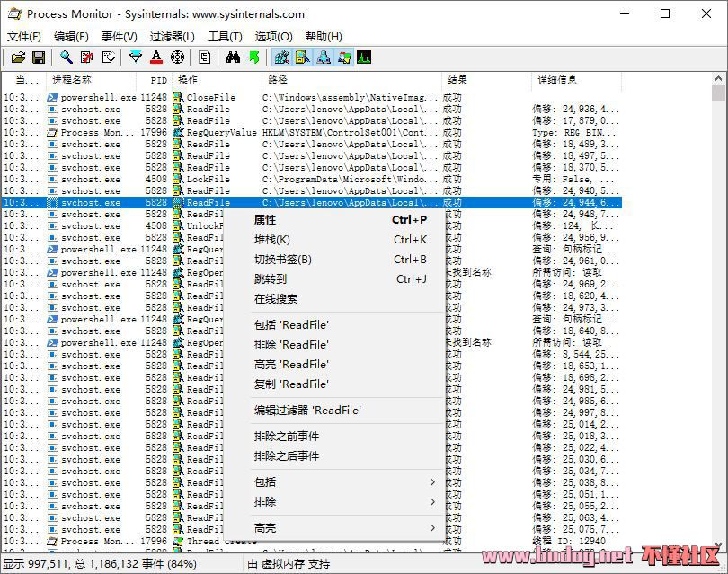The height and width of the screenshot is (574, 728).
Task: Toggle Show Profiling Events graph icon
Action: point(364,57)
